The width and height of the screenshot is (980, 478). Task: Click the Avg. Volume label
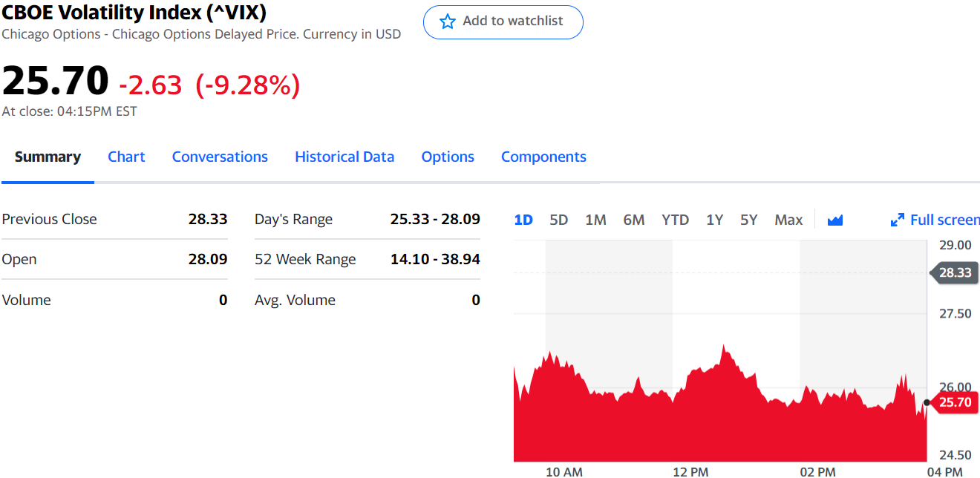295,300
